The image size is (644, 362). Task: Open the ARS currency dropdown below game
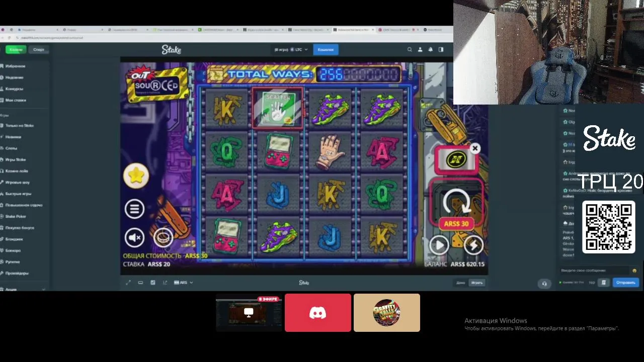click(183, 283)
